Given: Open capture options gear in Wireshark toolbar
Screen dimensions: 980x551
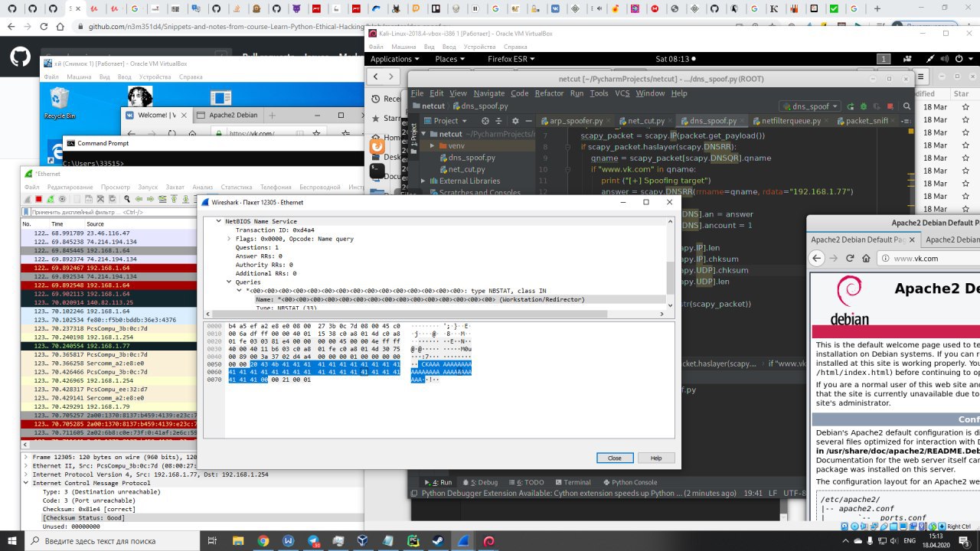Looking at the screenshot, I should click(62, 199).
